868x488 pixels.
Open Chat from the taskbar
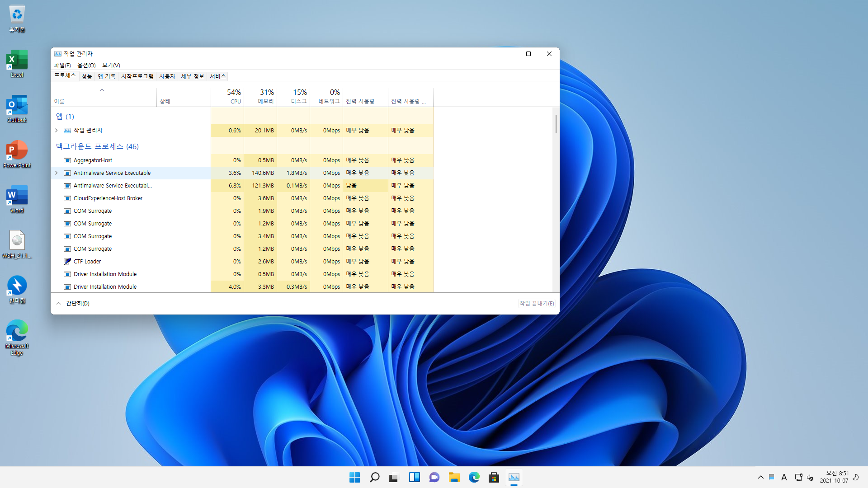(x=434, y=477)
